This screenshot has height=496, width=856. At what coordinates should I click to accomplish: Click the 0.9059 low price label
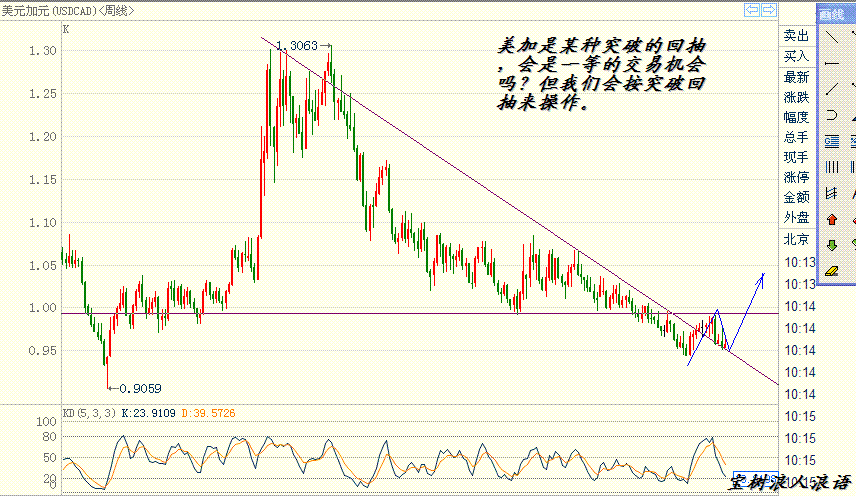[140, 389]
